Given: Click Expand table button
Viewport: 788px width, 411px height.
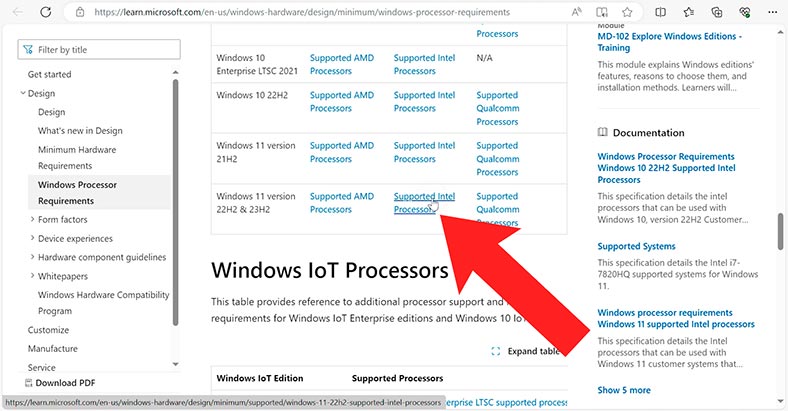Looking at the screenshot, I should [526, 351].
